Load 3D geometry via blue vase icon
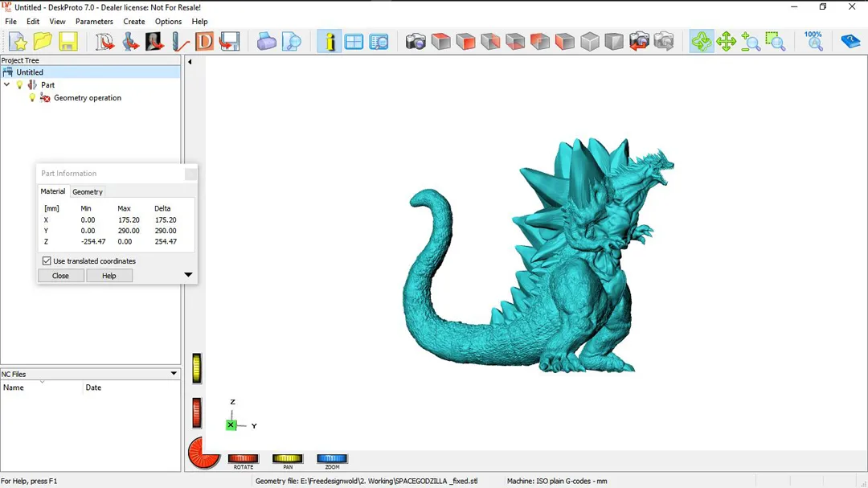The image size is (868, 488). coord(130,42)
